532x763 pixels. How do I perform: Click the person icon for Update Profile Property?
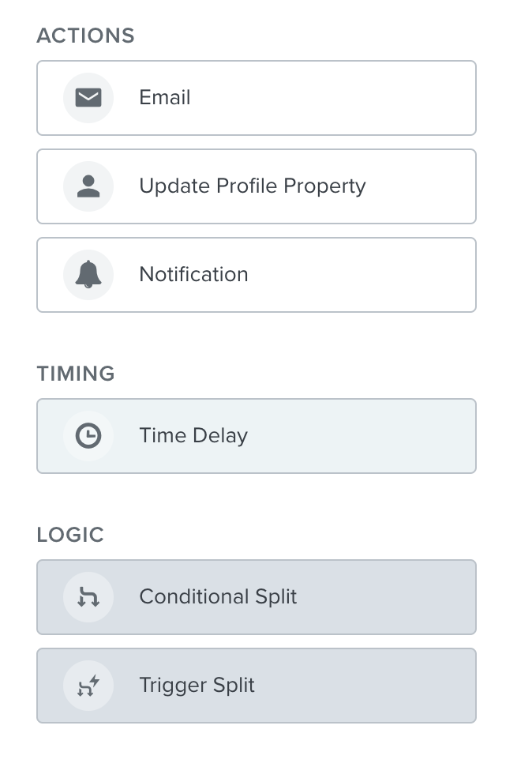tap(88, 186)
